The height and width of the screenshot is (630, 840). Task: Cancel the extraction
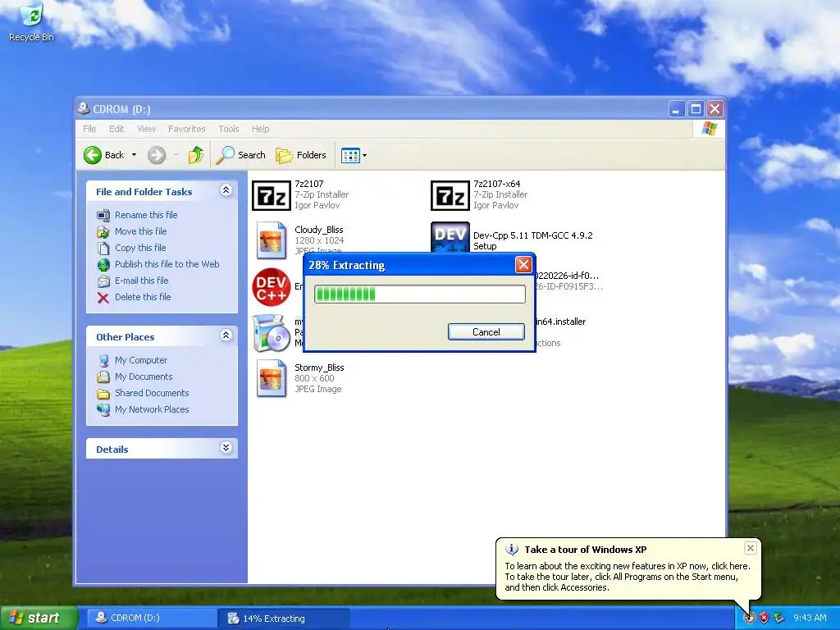[x=486, y=332]
